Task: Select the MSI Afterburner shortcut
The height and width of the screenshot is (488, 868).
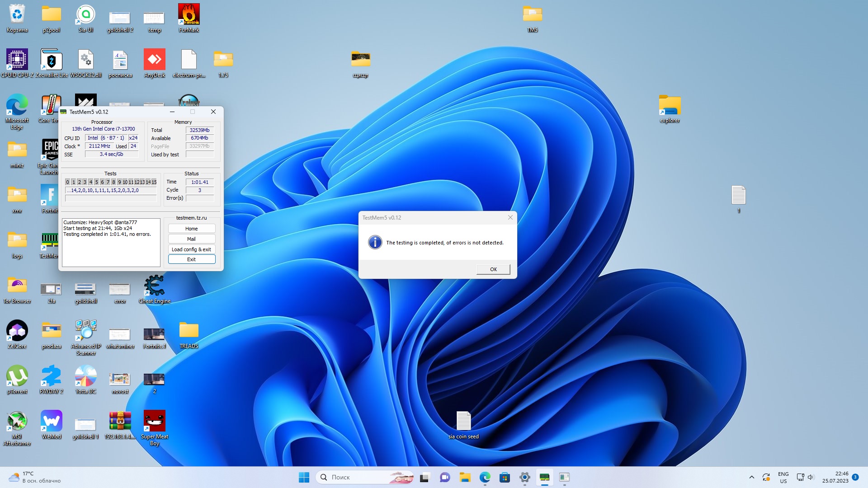Action: tap(17, 422)
